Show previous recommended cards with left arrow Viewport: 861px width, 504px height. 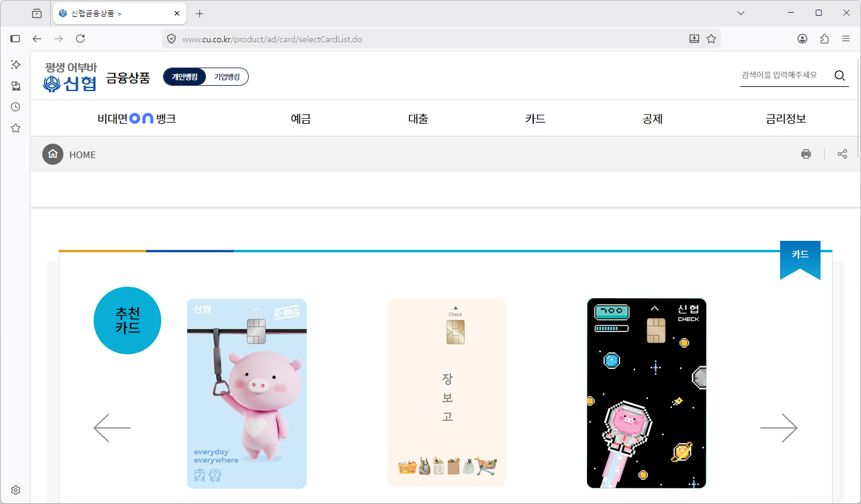pos(112,428)
